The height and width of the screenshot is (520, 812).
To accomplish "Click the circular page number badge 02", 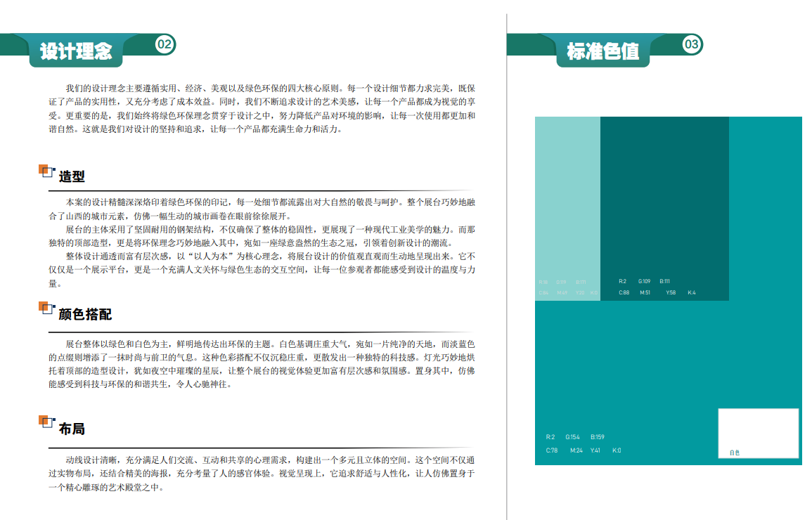I will (165, 46).
